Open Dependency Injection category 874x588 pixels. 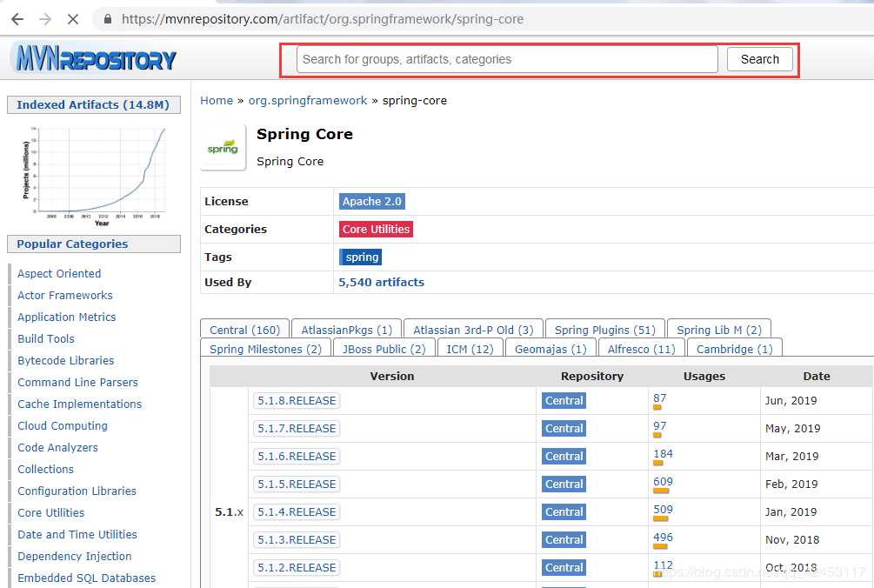point(74,556)
